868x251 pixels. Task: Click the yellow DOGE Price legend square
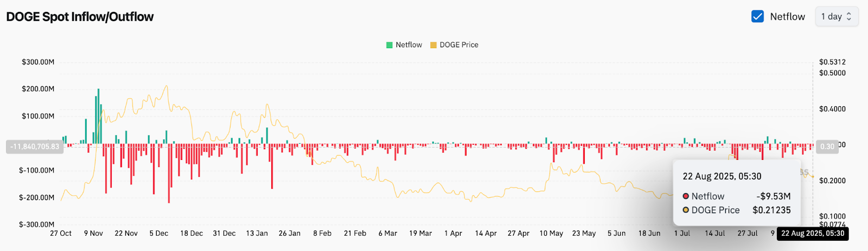[x=433, y=45]
